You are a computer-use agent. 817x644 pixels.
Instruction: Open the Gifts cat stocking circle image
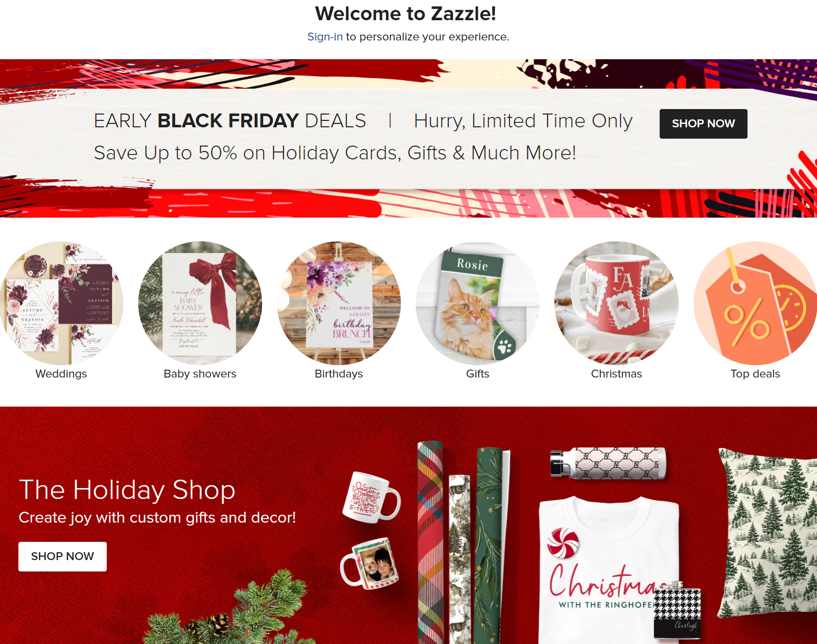[477, 303]
